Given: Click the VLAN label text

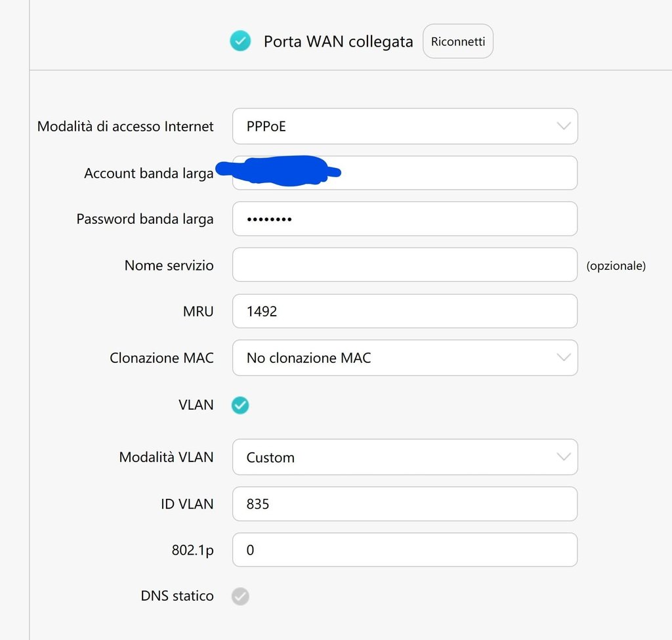Looking at the screenshot, I should [196, 405].
